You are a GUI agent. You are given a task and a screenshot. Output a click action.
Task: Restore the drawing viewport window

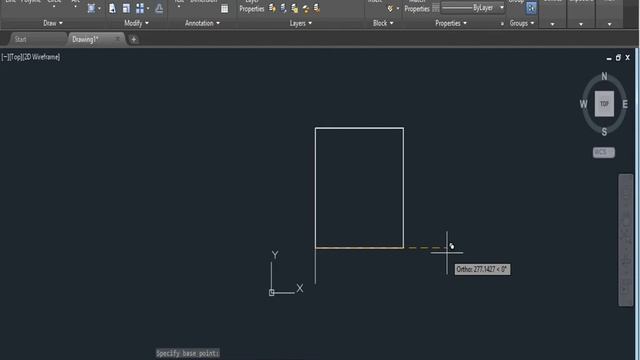coord(618,58)
